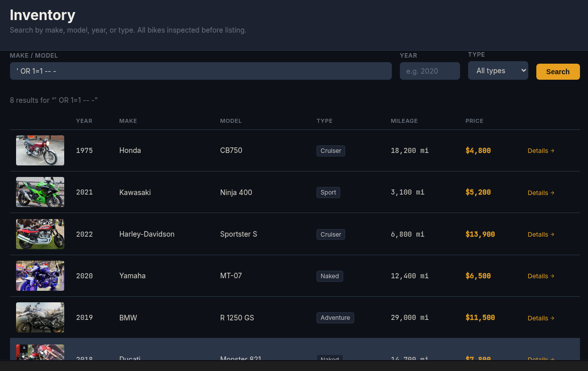The image size is (588, 371).
Task: Click the year 1975 cell
Action: point(84,150)
